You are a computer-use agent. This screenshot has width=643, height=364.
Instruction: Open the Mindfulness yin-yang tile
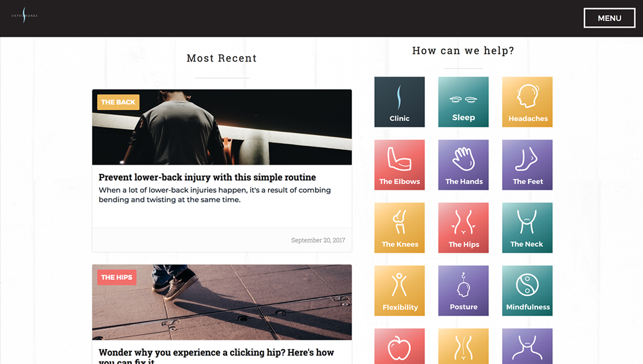tap(527, 291)
